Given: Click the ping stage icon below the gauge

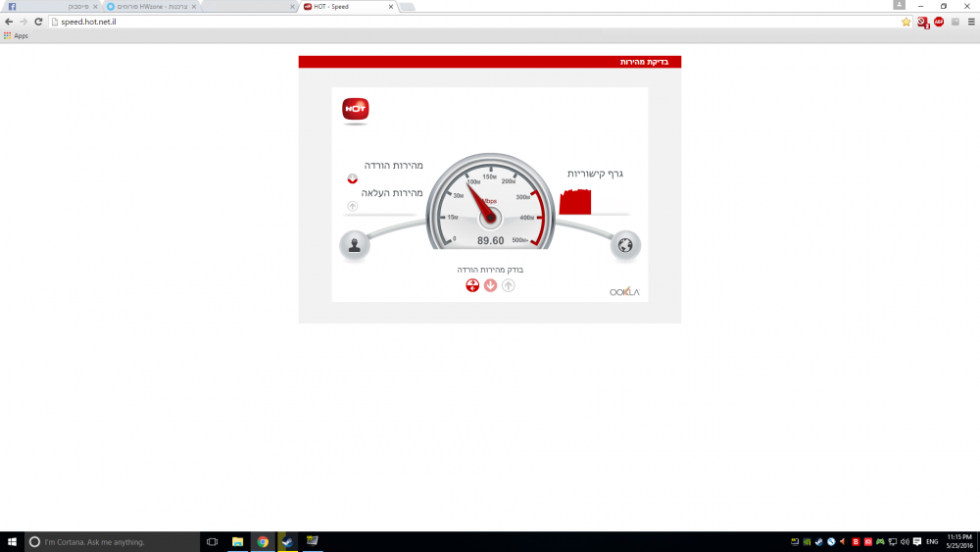Looking at the screenshot, I should coord(472,285).
